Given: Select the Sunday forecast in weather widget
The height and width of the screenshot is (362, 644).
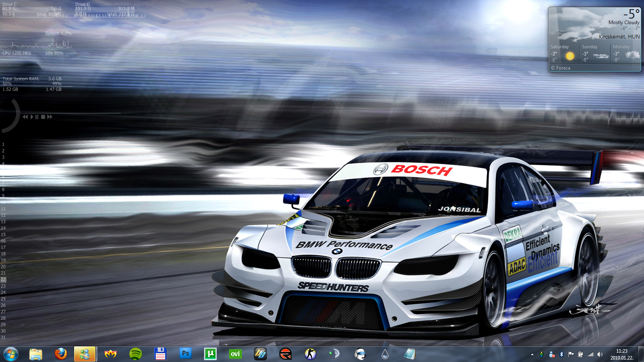Looking at the screenshot, I should (595, 53).
